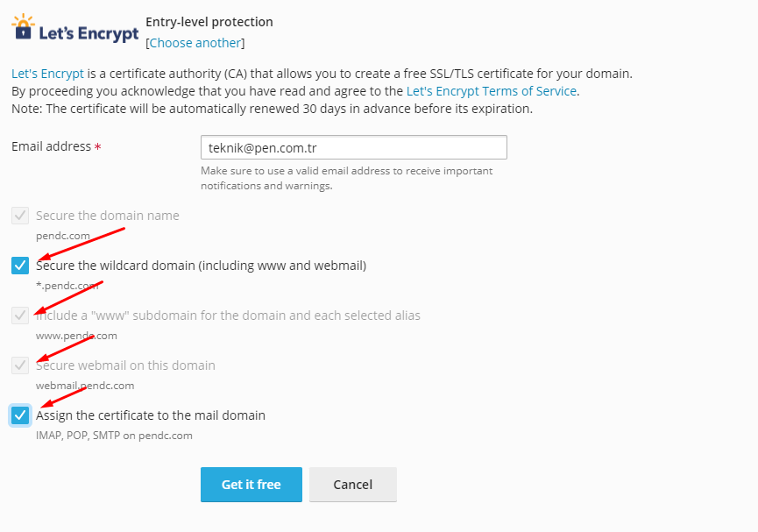Image resolution: width=758 pixels, height=532 pixels.
Task: Cancel the certificate request
Action: click(353, 485)
